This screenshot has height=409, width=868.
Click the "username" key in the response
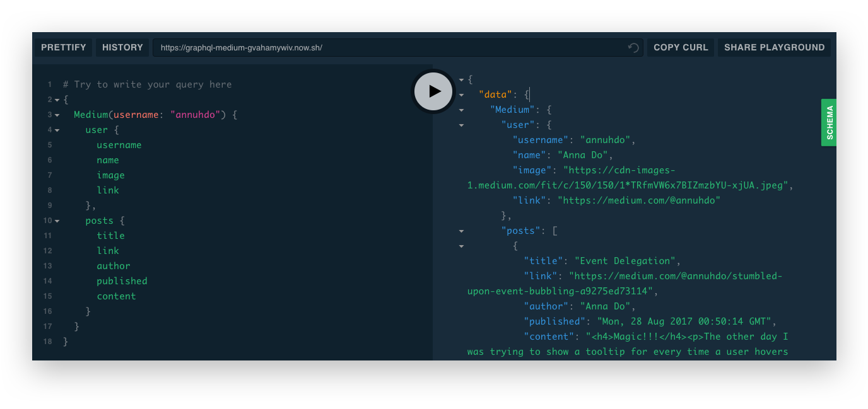click(x=541, y=140)
